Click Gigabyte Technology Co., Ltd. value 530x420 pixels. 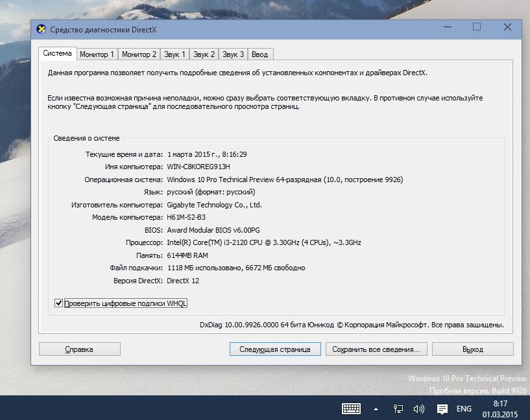pos(214,205)
